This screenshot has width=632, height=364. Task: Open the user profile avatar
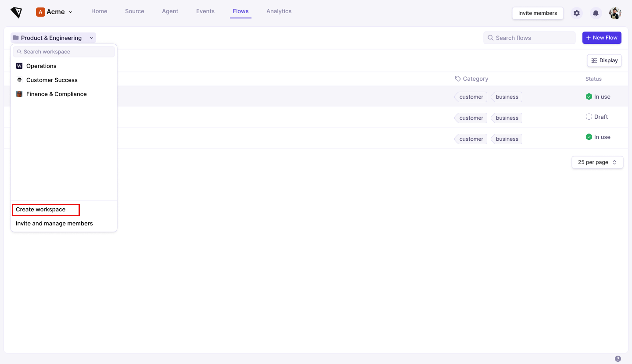coord(615,13)
